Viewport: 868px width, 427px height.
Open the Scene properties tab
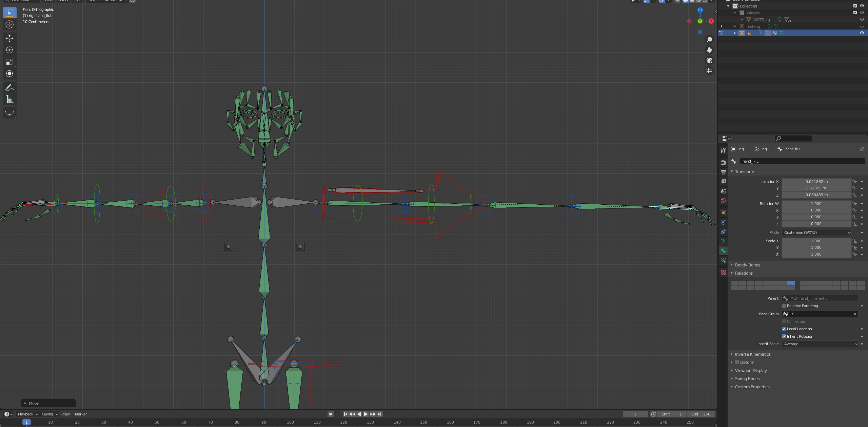pyautogui.click(x=723, y=191)
